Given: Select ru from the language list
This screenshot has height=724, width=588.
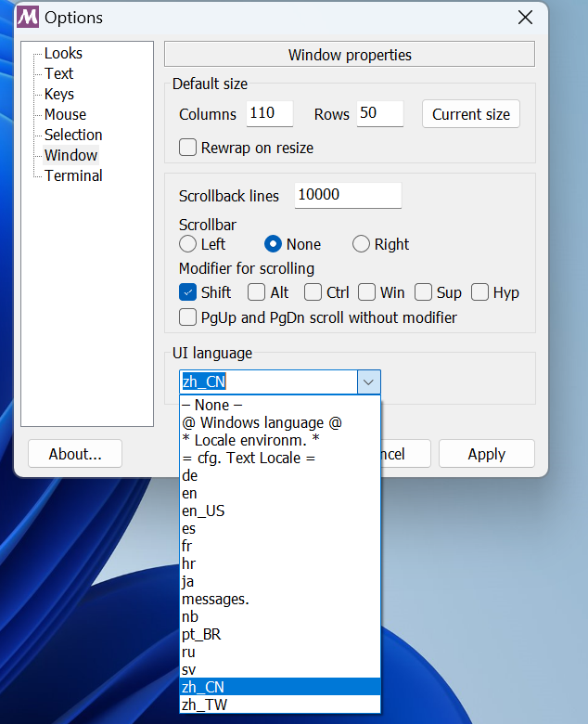Looking at the screenshot, I should [280, 652].
